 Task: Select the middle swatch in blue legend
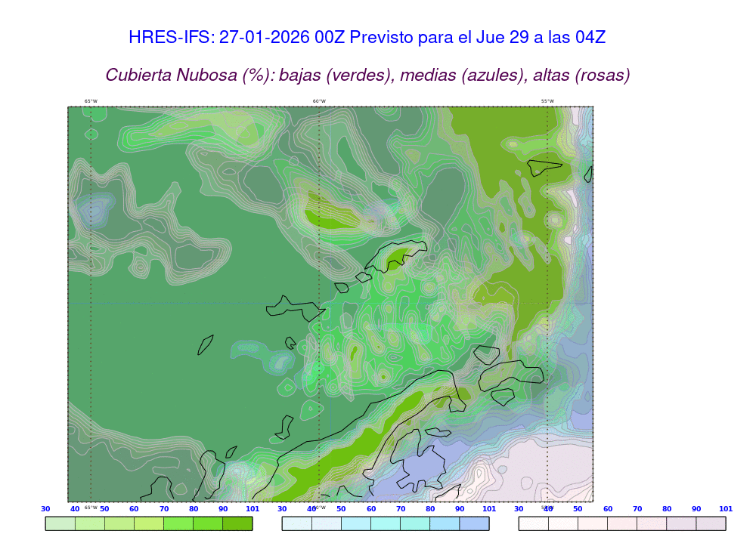[x=386, y=523]
